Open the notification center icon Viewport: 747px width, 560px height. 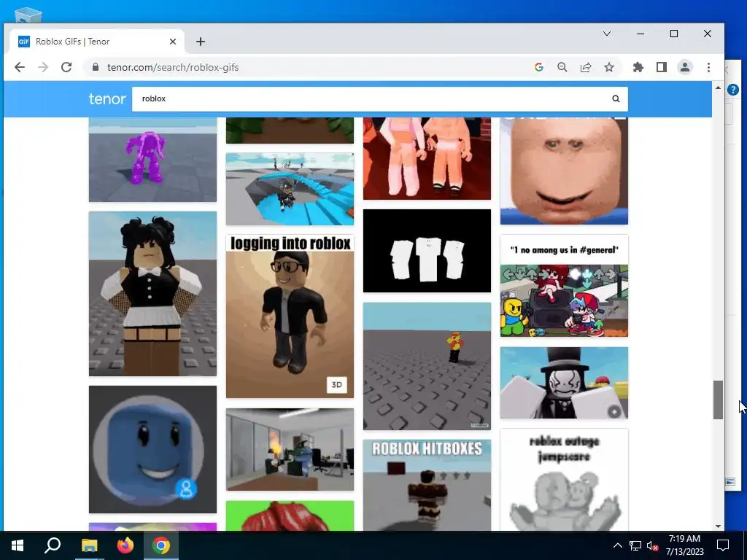723,545
